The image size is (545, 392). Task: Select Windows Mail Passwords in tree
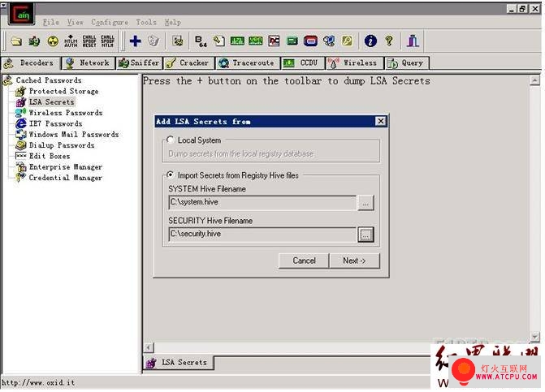[74, 135]
